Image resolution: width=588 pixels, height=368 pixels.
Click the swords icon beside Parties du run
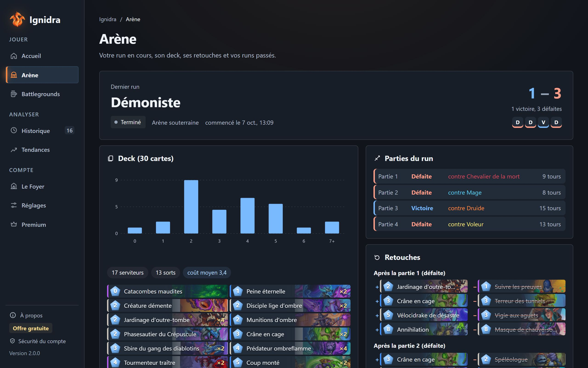tap(377, 158)
